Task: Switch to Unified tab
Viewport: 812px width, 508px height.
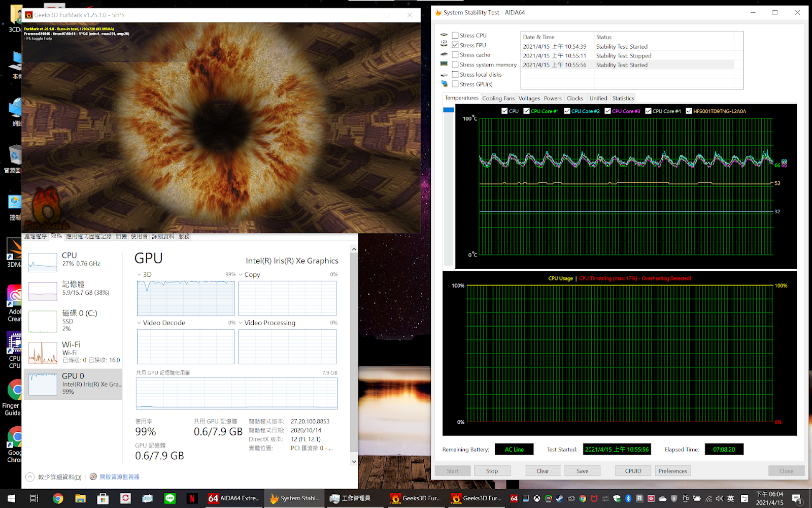Action: coord(598,99)
